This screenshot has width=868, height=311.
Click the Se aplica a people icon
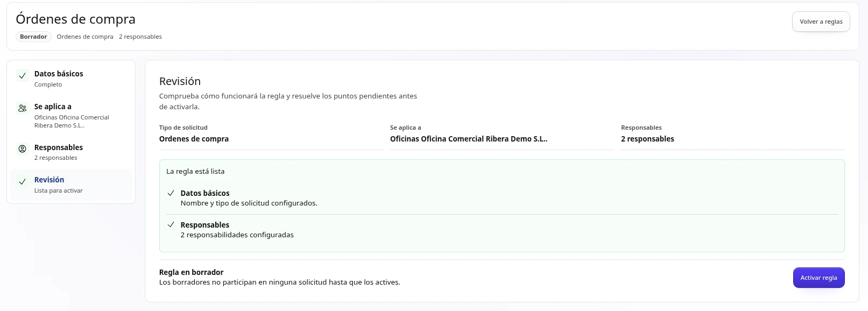[22, 108]
